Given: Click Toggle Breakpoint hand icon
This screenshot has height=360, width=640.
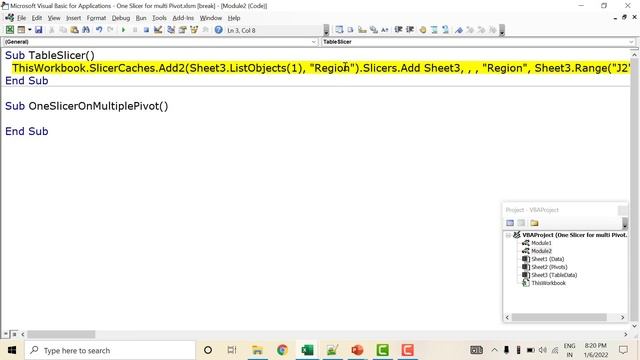Looking at the screenshot, I should tap(423, 30).
